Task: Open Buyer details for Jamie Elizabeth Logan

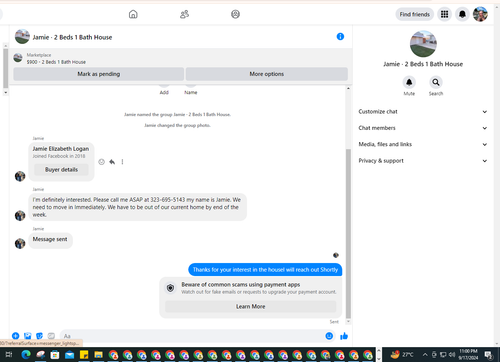Action: 61,170
